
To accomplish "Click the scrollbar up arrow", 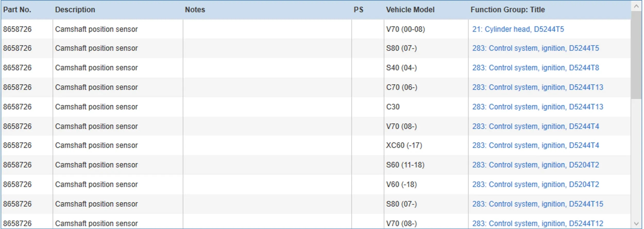I will click(636, 6).
